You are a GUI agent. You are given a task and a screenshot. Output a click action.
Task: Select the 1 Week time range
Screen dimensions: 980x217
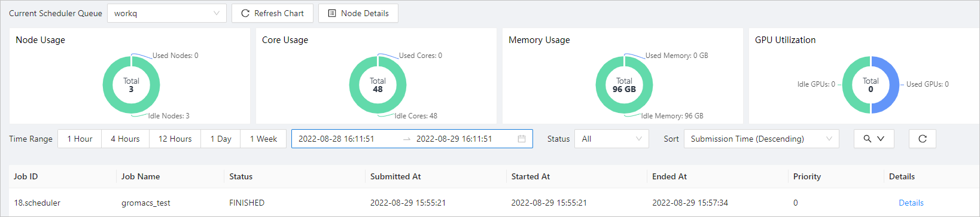263,139
